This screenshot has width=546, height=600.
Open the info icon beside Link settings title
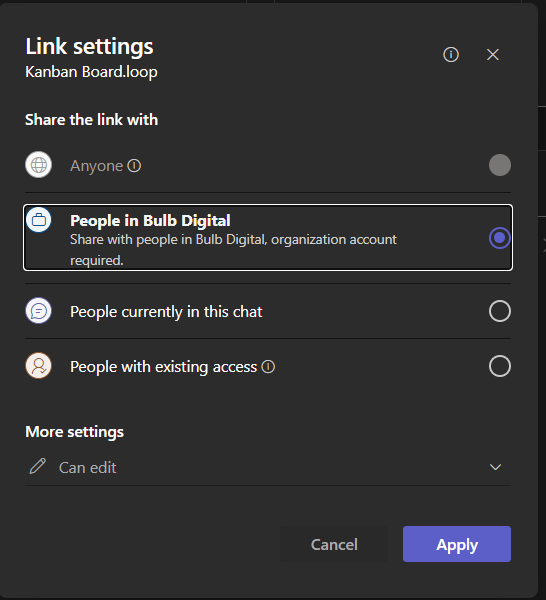point(451,55)
